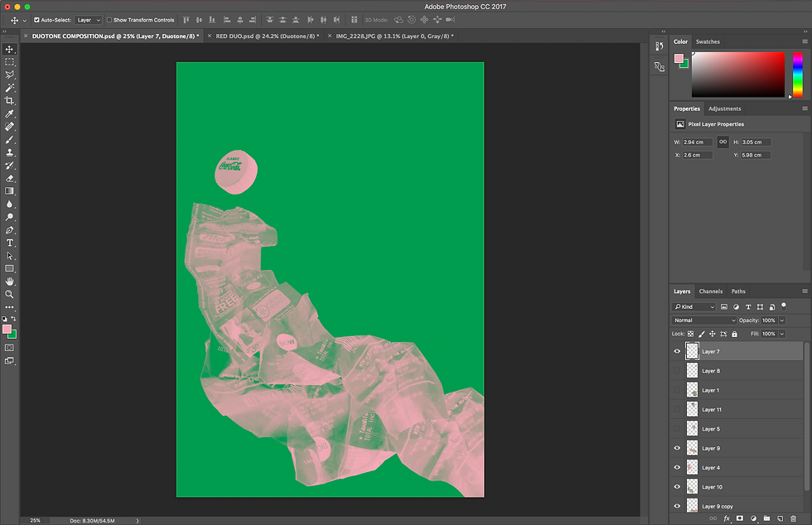Image resolution: width=812 pixels, height=525 pixels.
Task: Click the layer style fx icon
Action: tap(726, 518)
